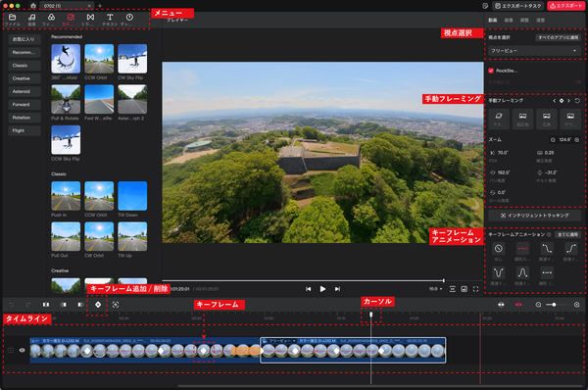Select the Asteroid category
The image size is (588, 390).
pos(24,91)
